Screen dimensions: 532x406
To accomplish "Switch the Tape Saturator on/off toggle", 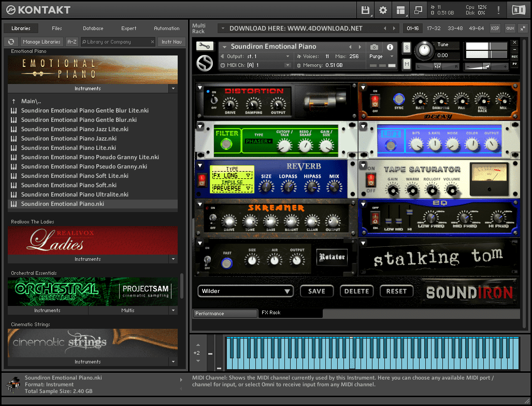I will coord(370,179).
